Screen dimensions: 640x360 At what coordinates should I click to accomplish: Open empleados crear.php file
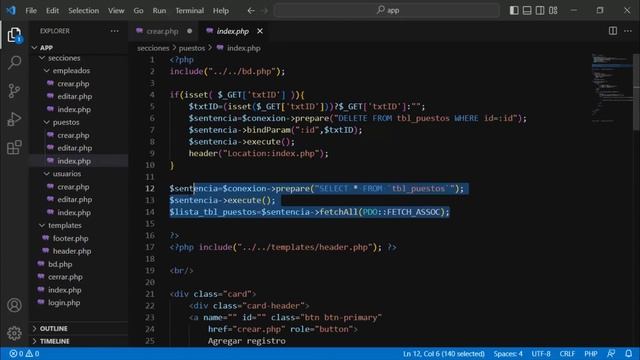(73, 84)
